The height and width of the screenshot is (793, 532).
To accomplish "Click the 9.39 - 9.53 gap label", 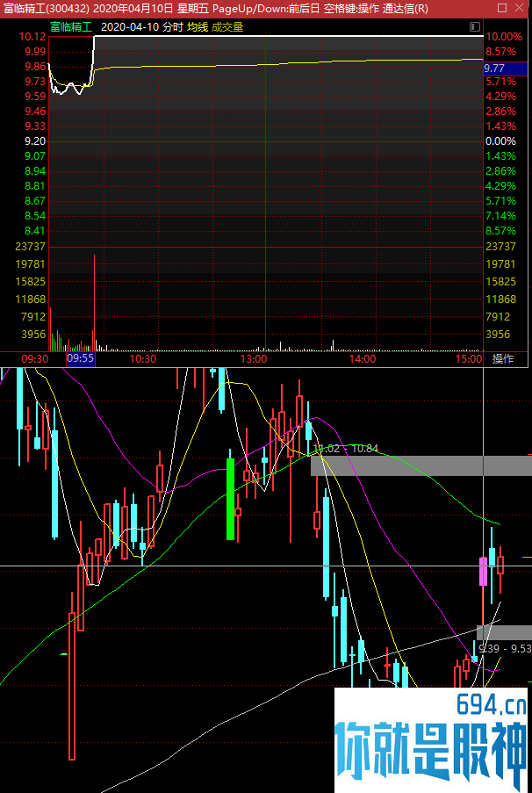I will pyautogui.click(x=504, y=648).
